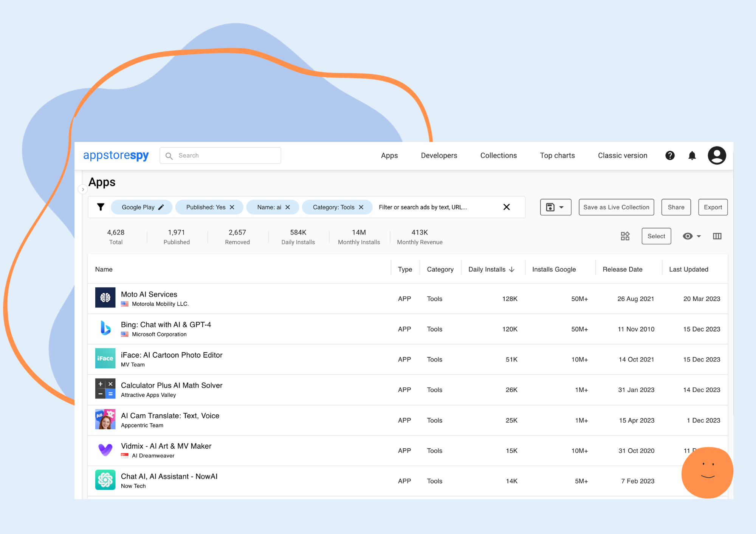
Task: Click the appstorespy logo
Action: pyautogui.click(x=116, y=155)
